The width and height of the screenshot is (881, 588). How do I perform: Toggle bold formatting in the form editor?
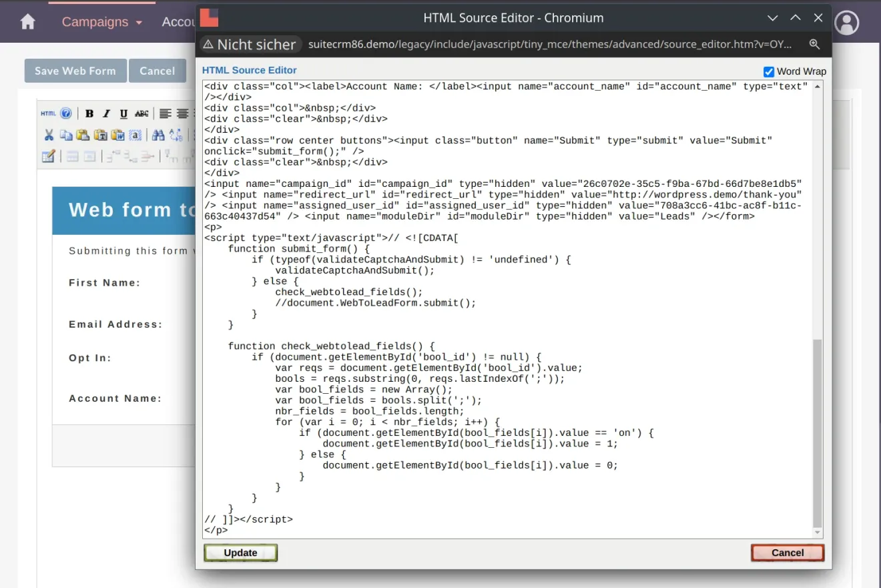coord(89,113)
